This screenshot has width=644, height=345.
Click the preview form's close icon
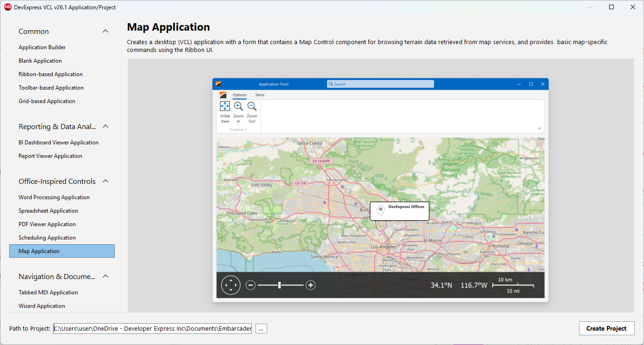point(543,84)
